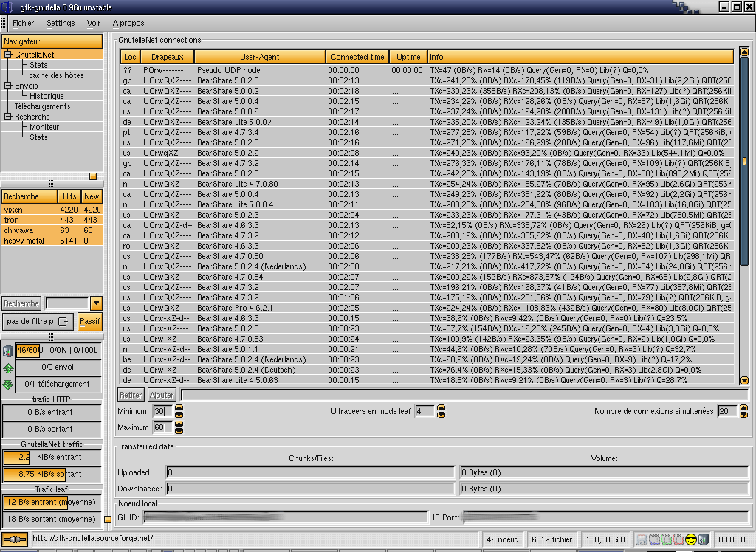The height and width of the screenshot is (552, 756).
Task: Select Moniteur in navigator tree
Action: pos(44,127)
